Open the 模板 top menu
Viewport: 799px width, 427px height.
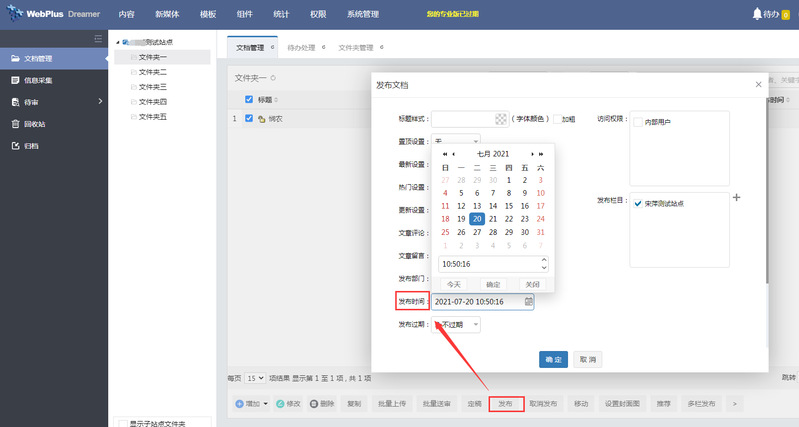pos(208,14)
